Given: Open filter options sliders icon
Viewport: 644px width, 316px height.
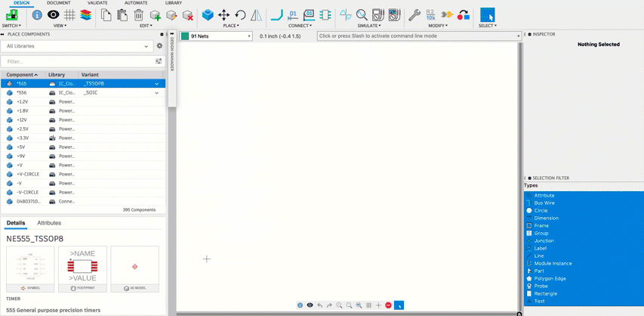Looking at the screenshot, I should click(159, 61).
